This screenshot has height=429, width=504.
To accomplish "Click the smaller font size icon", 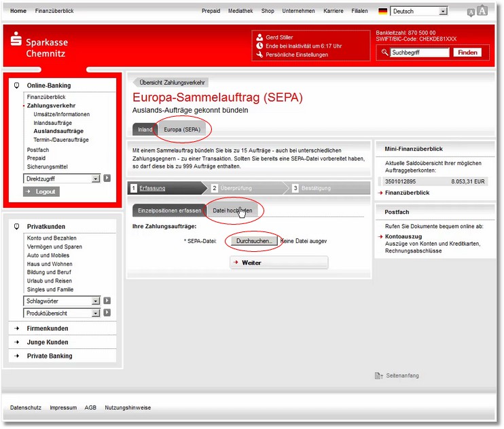I will (471, 12).
